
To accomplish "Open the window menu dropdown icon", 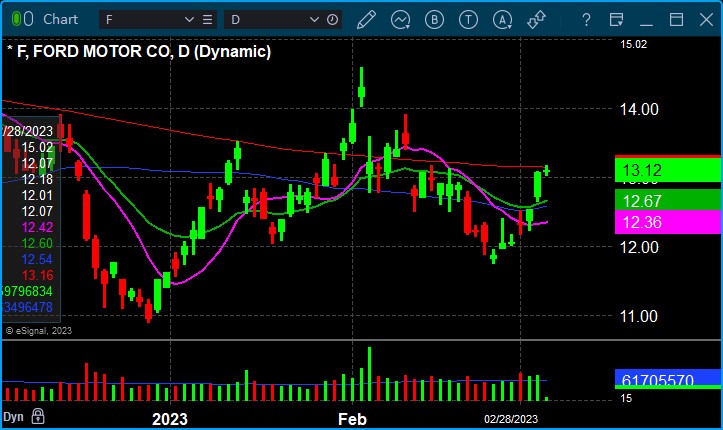I will click(x=616, y=19).
